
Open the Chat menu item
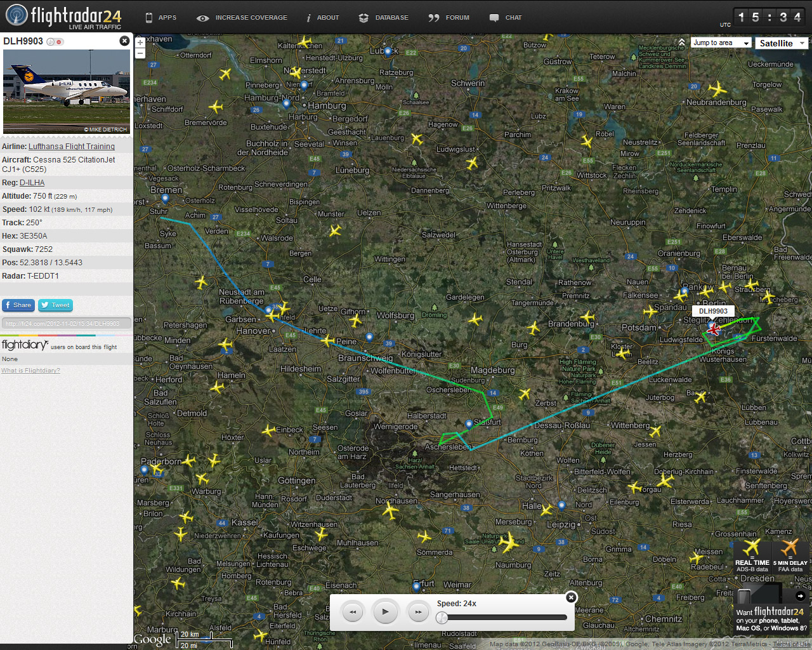(x=506, y=18)
